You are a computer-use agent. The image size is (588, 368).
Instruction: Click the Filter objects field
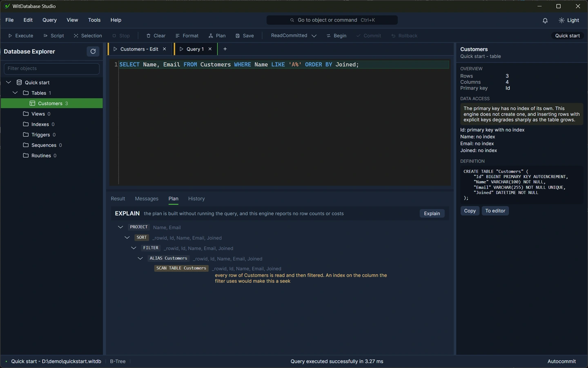click(51, 69)
